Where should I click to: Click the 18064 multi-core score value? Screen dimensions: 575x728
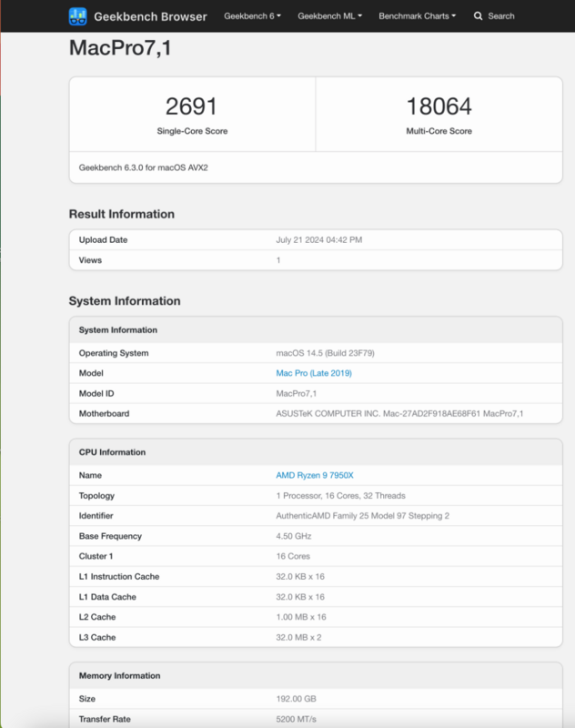pos(439,106)
